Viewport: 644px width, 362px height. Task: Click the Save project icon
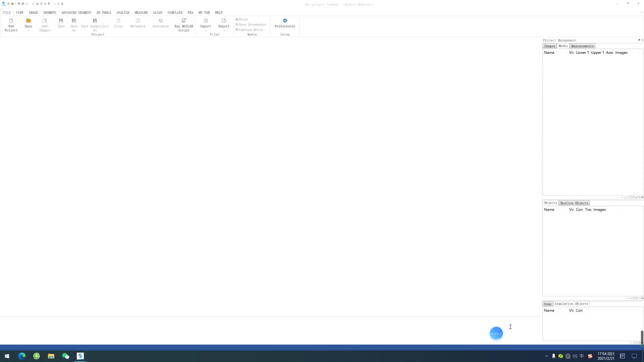point(61,21)
